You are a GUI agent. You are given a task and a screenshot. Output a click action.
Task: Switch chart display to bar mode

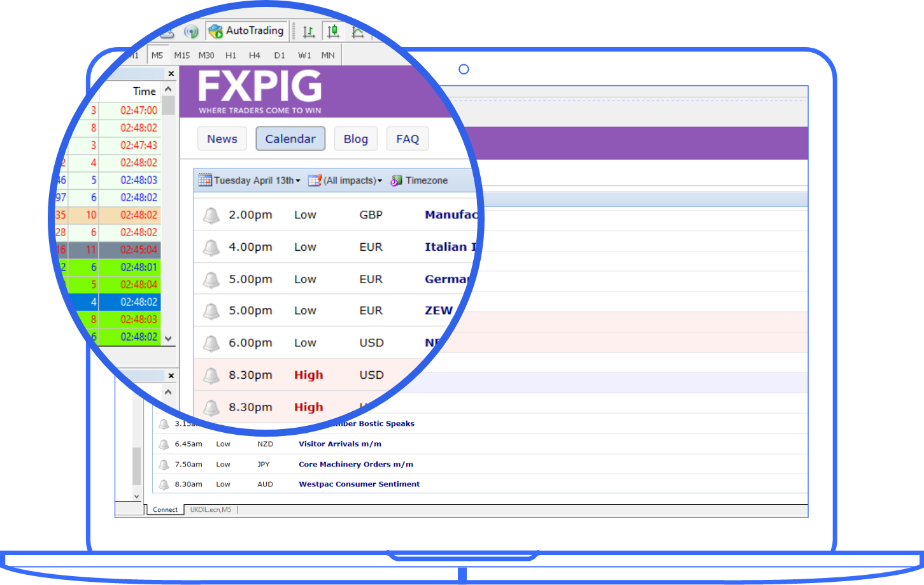tap(309, 31)
